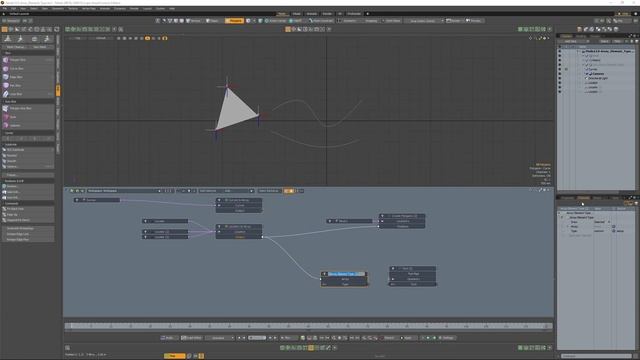
Task: Click the first large transform tool icon
Action: tap(8, 39)
